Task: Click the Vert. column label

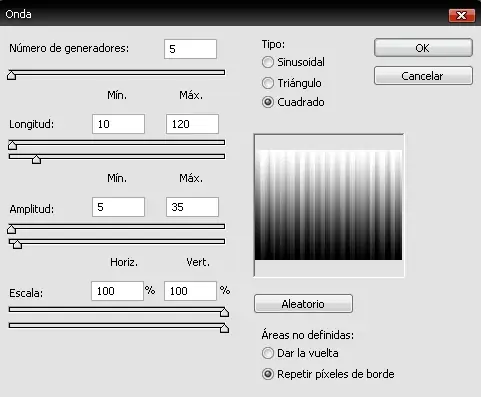Action: (198, 262)
